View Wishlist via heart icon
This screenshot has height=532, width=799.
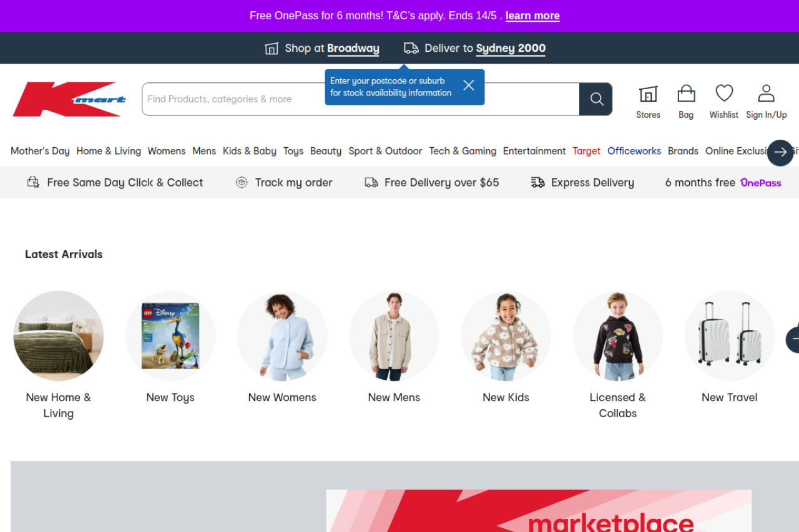pos(723,95)
